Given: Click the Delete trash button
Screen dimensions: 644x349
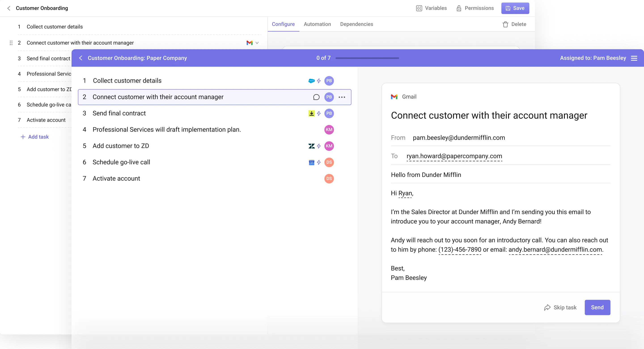Looking at the screenshot, I should [514, 24].
